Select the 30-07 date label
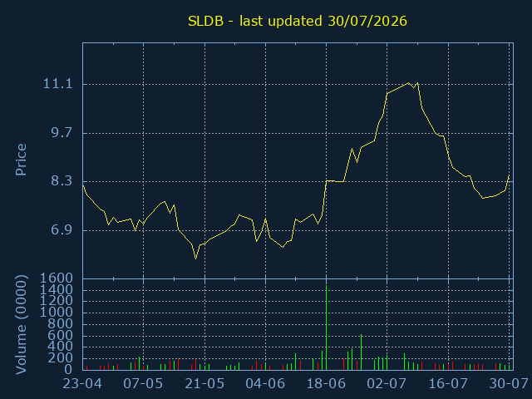Screen dimensions: 532x399 (509, 384)
